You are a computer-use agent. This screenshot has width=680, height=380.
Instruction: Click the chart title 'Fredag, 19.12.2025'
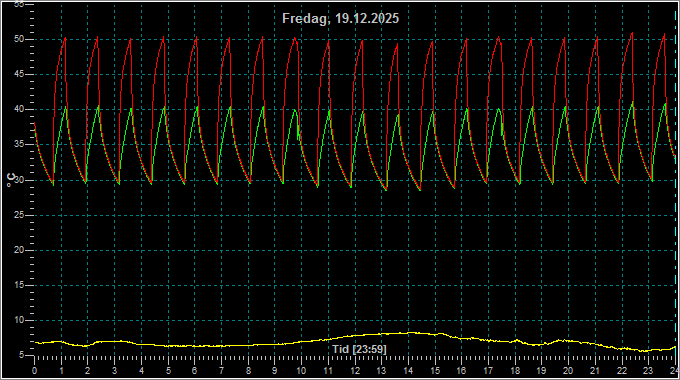pos(340,19)
